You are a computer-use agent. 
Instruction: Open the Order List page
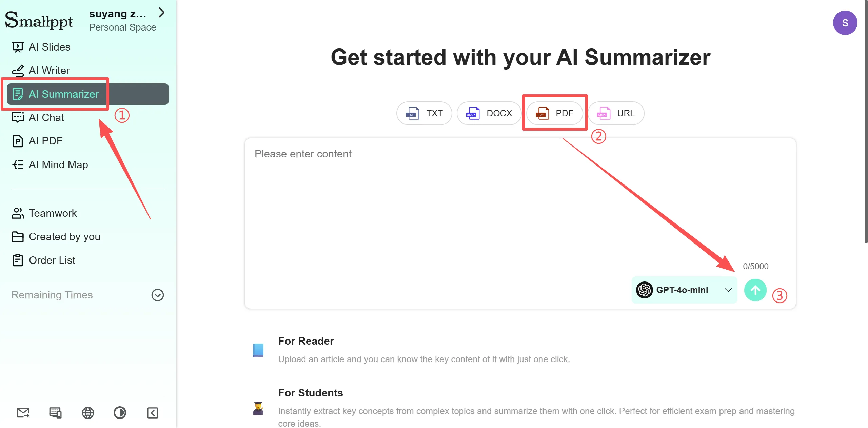[52, 260]
